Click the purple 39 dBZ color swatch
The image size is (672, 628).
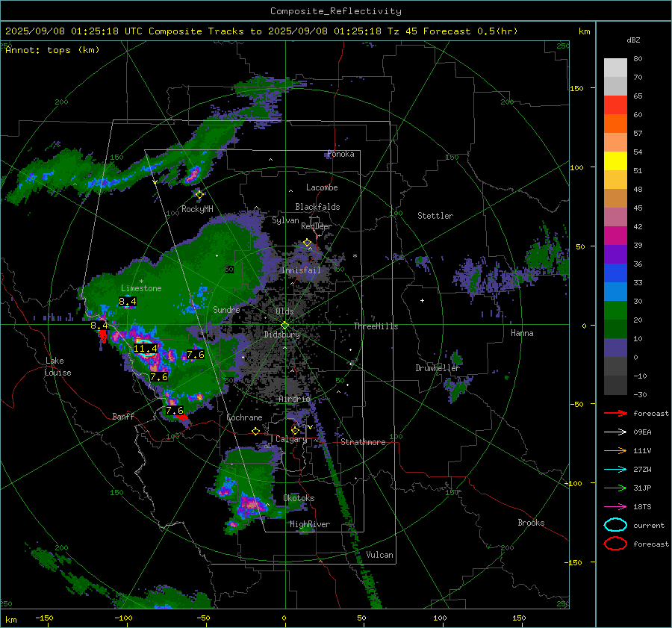pyautogui.click(x=615, y=254)
